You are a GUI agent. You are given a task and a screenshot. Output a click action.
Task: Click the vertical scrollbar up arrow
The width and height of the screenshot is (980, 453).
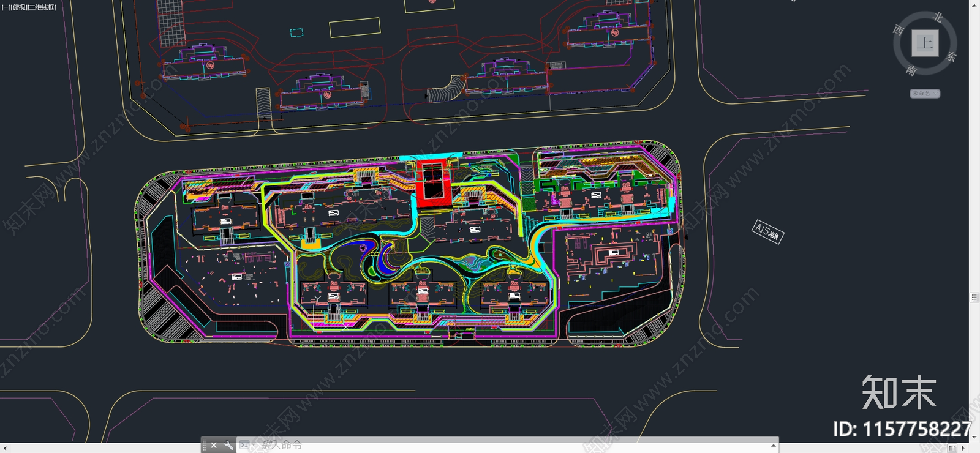click(x=974, y=4)
